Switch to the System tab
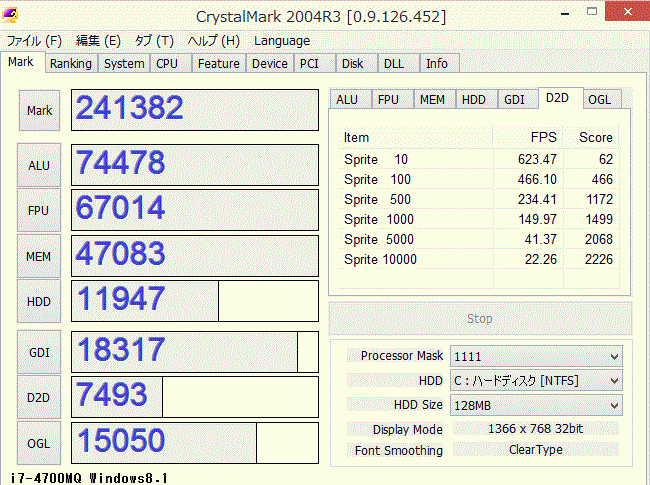The width and height of the screenshot is (650, 485). click(124, 63)
